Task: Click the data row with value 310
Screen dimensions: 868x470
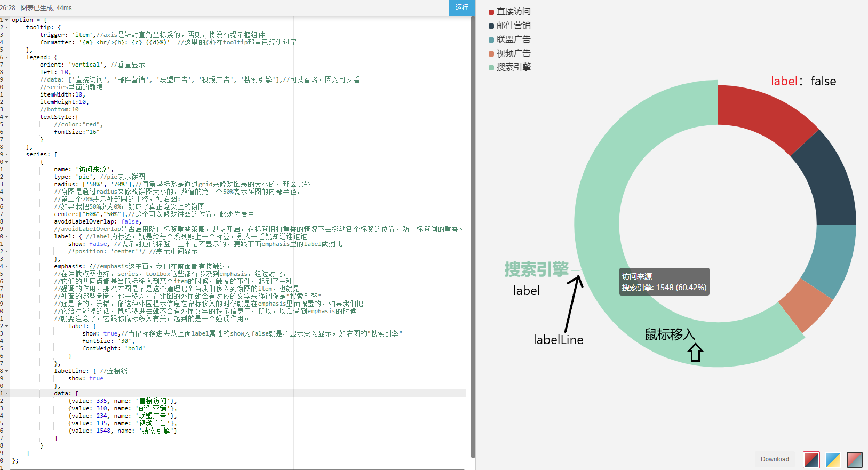Action: tap(123, 408)
